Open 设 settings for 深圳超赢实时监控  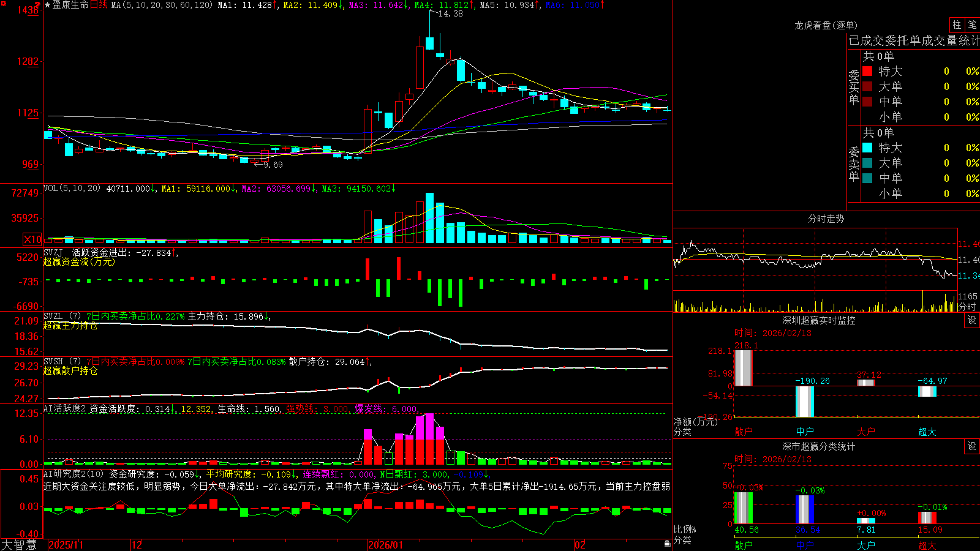point(972,320)
